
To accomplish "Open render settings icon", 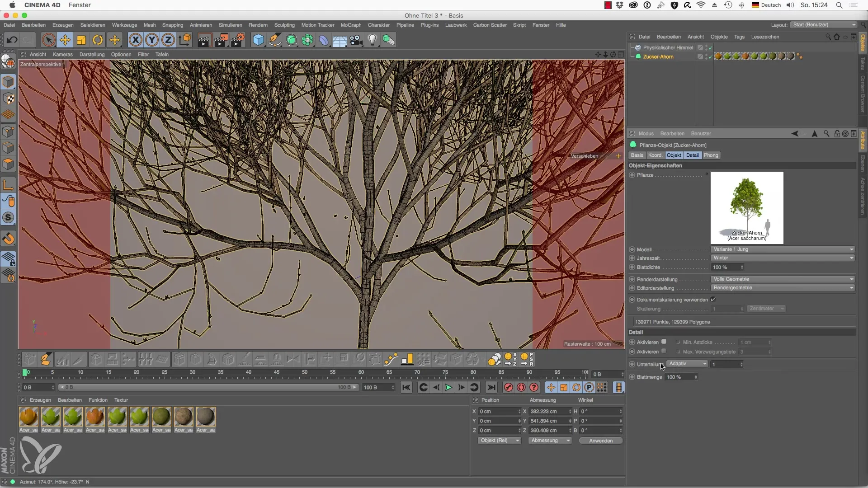I will (238, 40).
